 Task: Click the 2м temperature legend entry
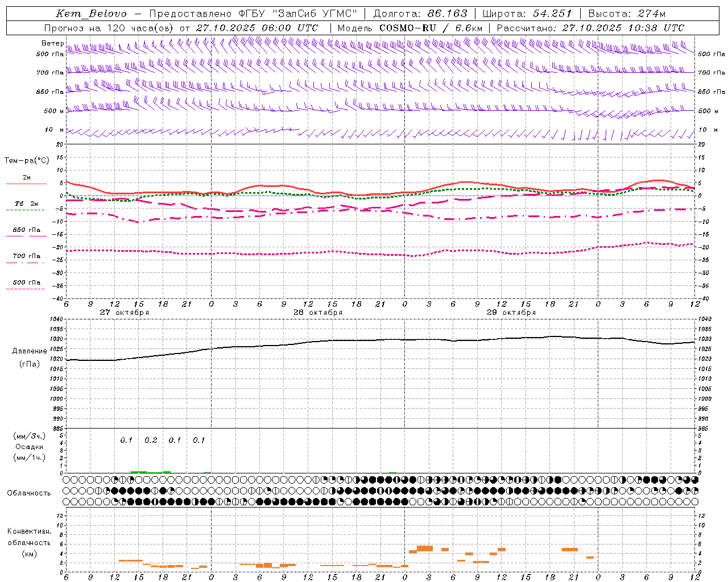(x=27, y=177)
